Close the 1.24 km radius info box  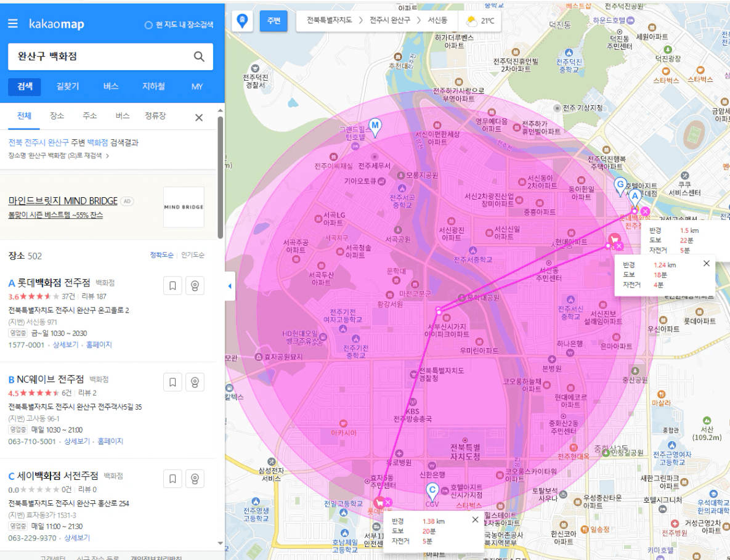click(706, 264)
